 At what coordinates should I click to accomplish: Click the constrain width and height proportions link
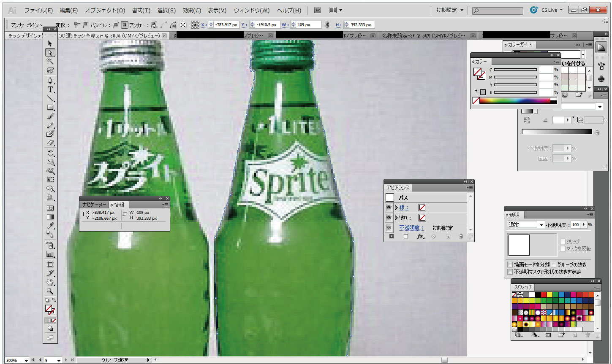tap(327, 25)
